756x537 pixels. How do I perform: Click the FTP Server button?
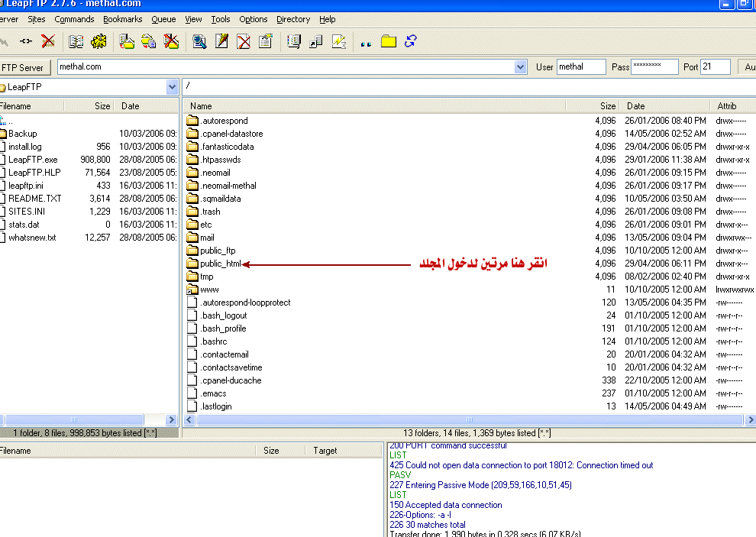pos(25,67)
